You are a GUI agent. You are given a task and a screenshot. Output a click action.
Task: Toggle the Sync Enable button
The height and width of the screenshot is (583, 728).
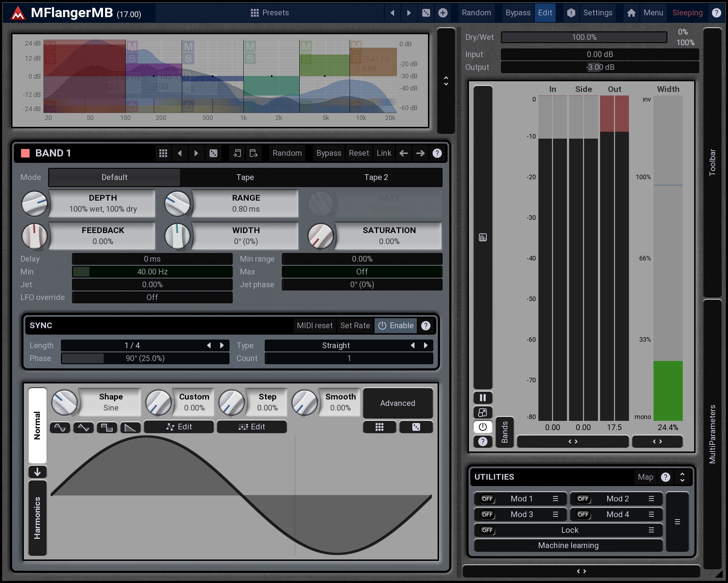point(396,325)
